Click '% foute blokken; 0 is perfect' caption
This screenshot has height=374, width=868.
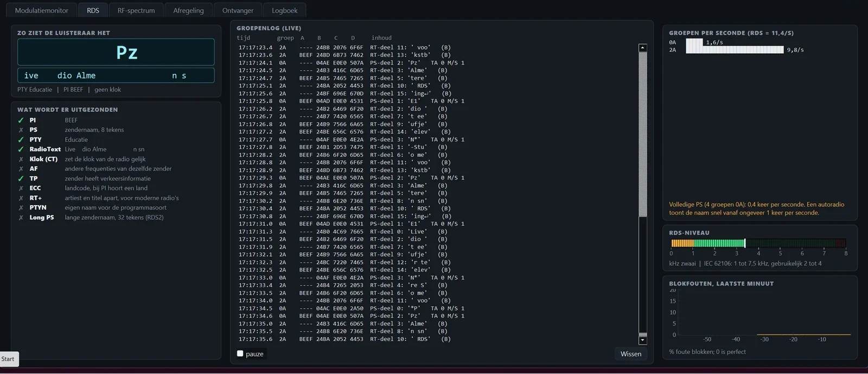707,352
